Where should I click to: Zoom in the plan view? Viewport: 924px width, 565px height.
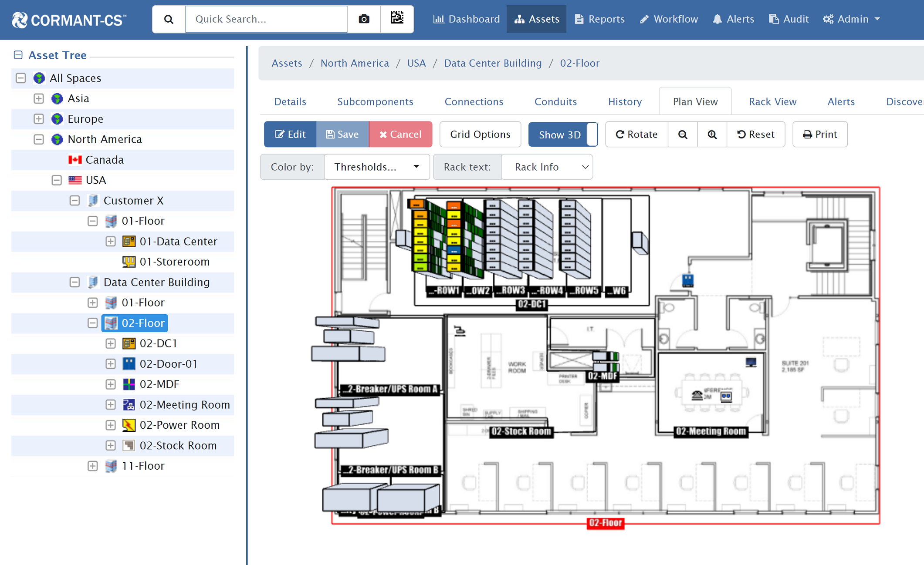tap(712, 135)
